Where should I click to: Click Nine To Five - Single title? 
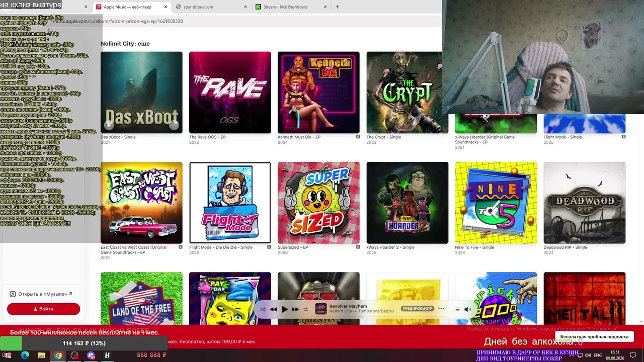(x=474, y=247)
